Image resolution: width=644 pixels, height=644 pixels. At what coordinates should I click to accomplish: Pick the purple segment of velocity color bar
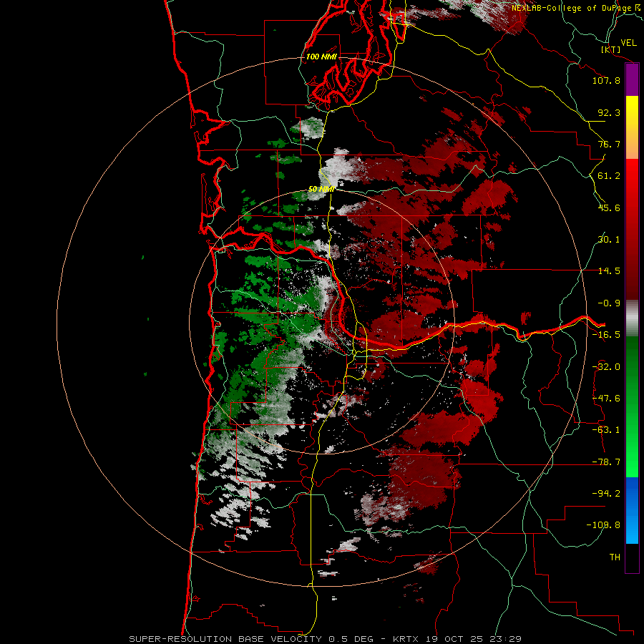click(632, 80)
